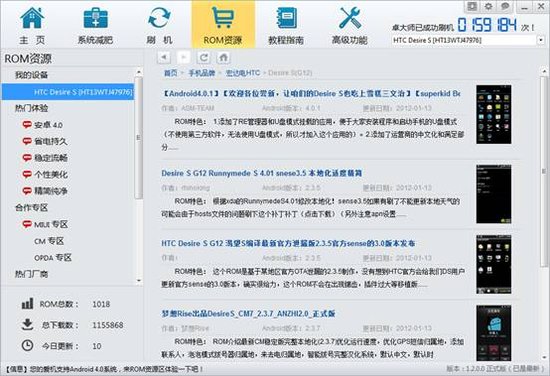Viewport: 550px width, 376px height.
Task: Open the CM 专区 section
Action: click(49, 241)
